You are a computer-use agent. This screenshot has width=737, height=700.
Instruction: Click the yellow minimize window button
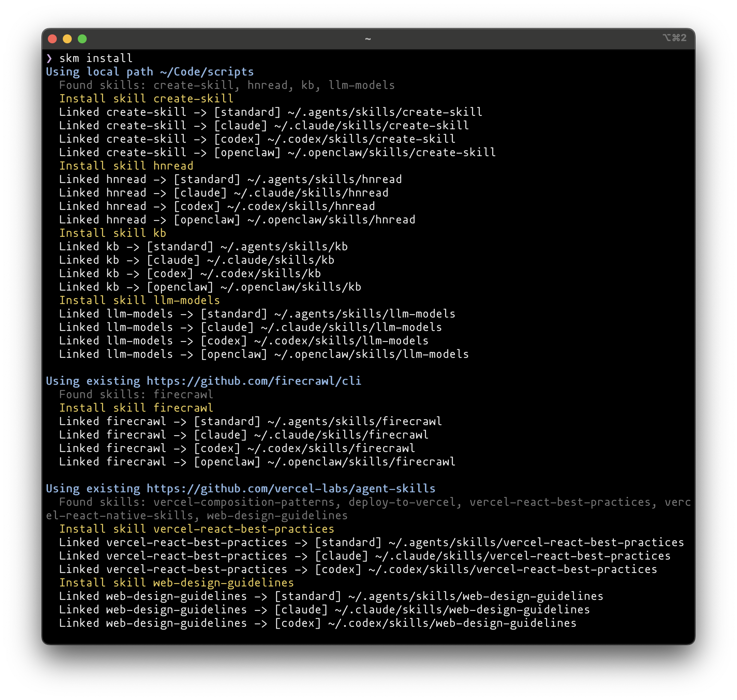coord(67,39)
